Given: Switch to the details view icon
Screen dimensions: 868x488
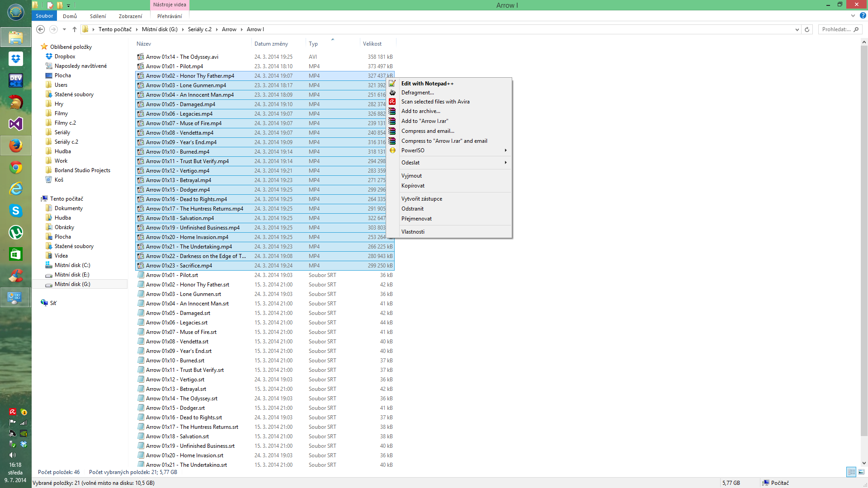Looking at the screenshot, I should click(x=851, y=472).
